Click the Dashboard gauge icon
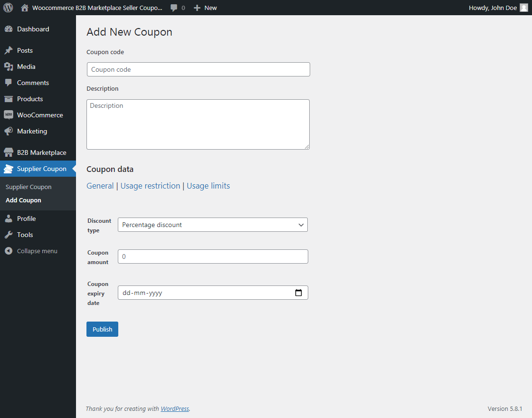Image resolution: width=532 pixels, height=418 pixels. point(9,29)
